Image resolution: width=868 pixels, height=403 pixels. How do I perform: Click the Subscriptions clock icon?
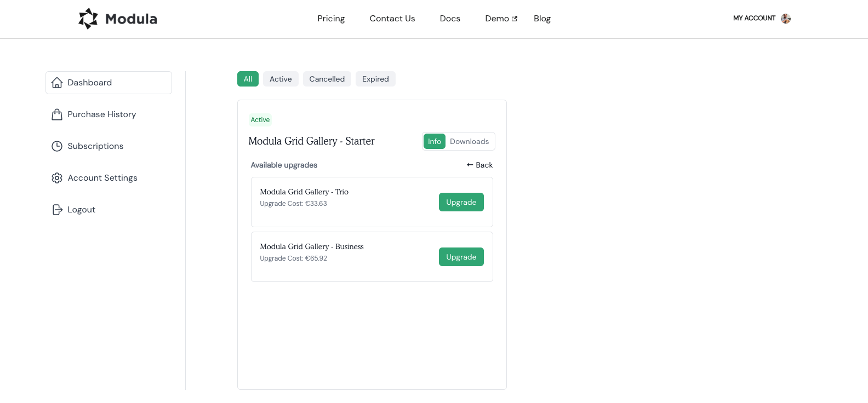57,146
